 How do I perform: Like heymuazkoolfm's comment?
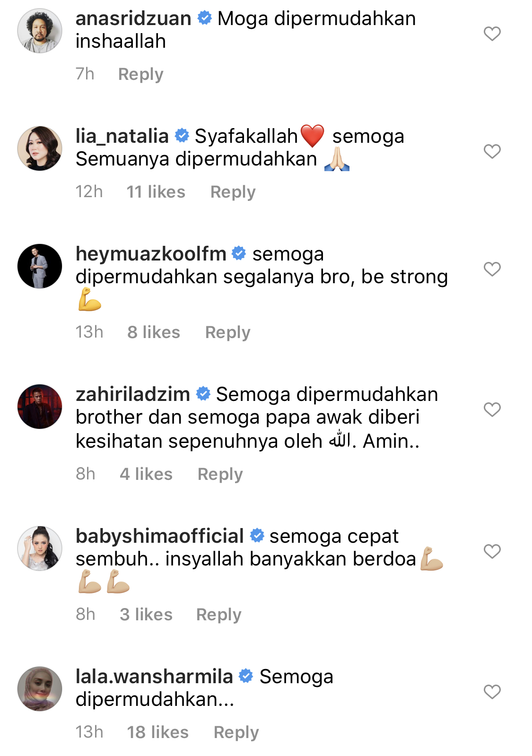coord(492,269)
